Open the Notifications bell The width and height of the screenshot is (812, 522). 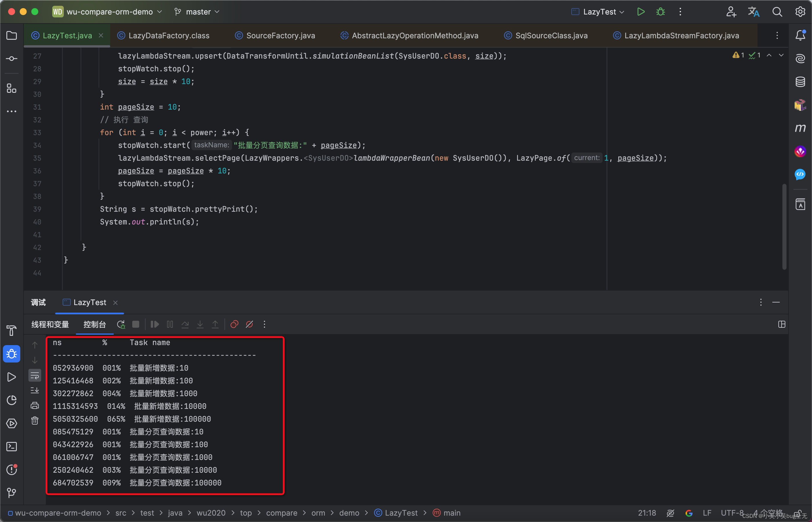tap(800, 35)
